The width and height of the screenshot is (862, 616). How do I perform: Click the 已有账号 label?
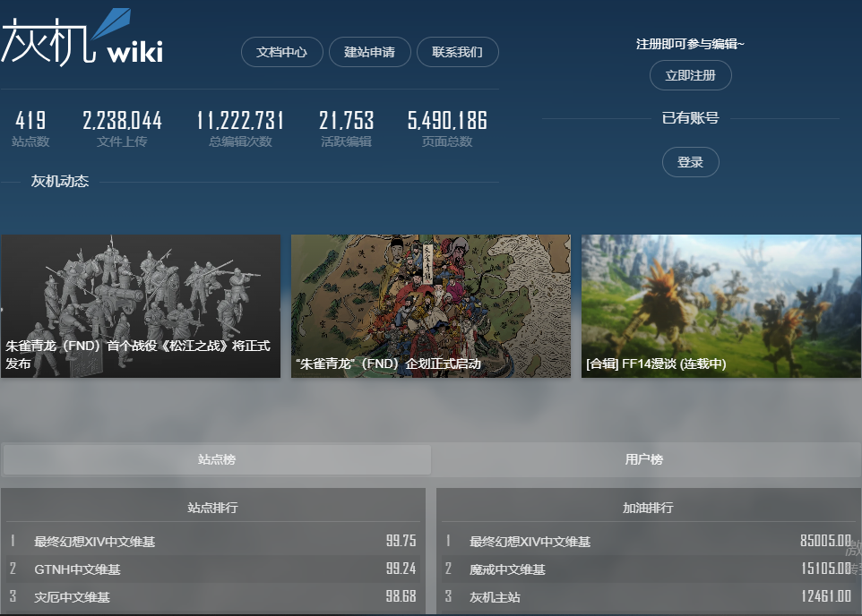[x=691, y=118]
